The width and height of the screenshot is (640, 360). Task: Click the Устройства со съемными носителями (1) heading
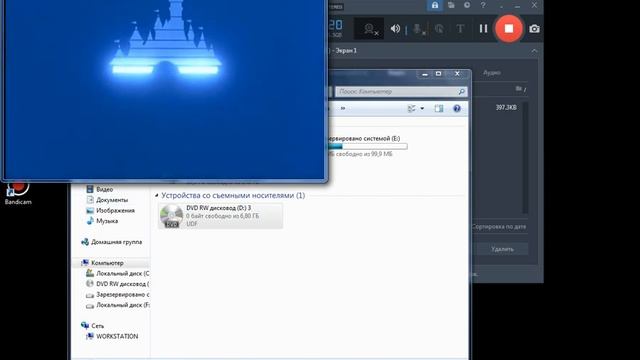(233, 196)
